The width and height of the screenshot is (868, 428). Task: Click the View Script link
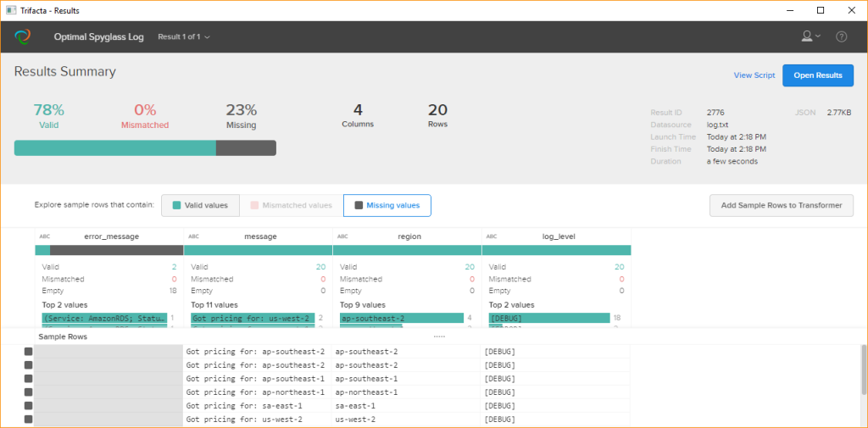(754, 75)
